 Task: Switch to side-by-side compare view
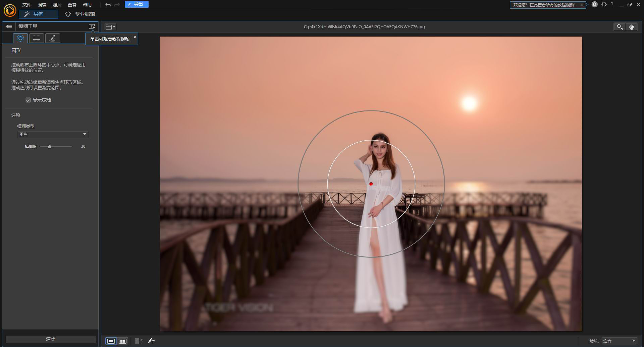click(x=123, y=341)
